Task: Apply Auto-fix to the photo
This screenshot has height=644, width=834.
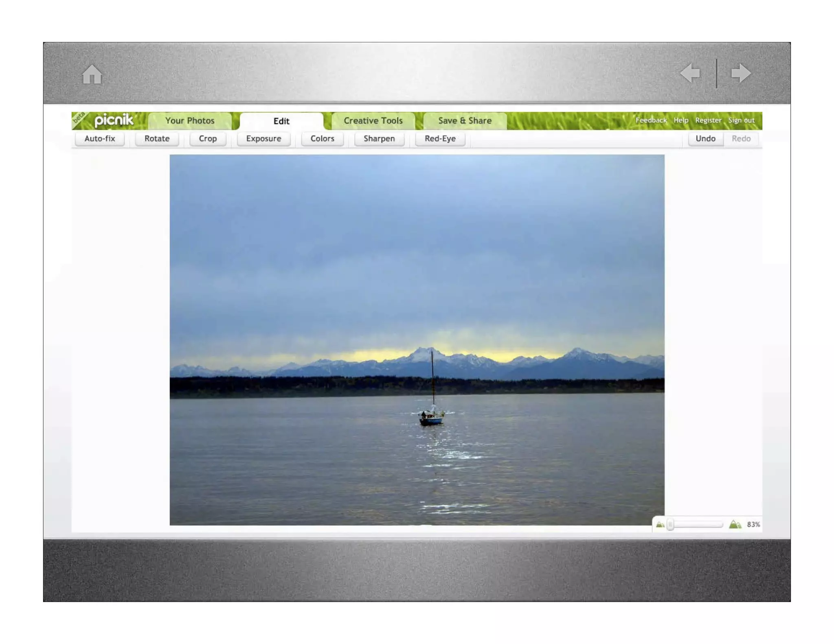Action: (100, 139)
